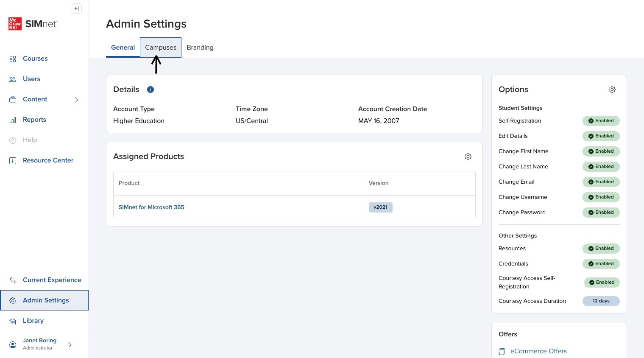Click the Version column header
Image resolution: width=644 pixels, height=358 pixels.
pyautogui.click(x=379, y=183)
